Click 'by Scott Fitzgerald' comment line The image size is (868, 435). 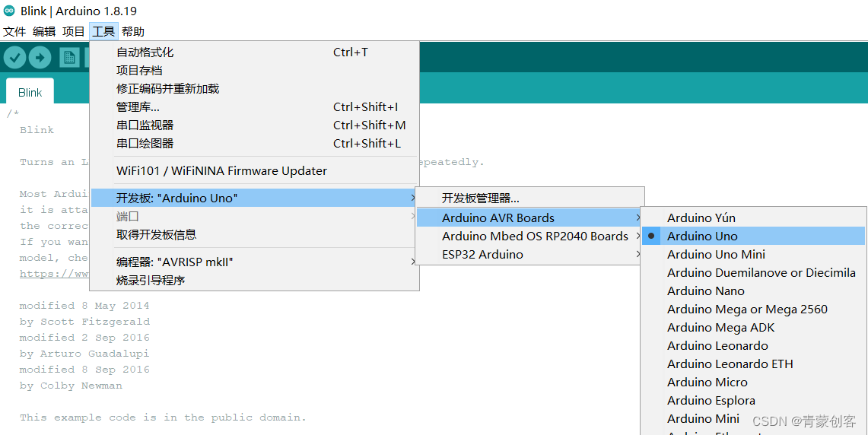point(84,322)
